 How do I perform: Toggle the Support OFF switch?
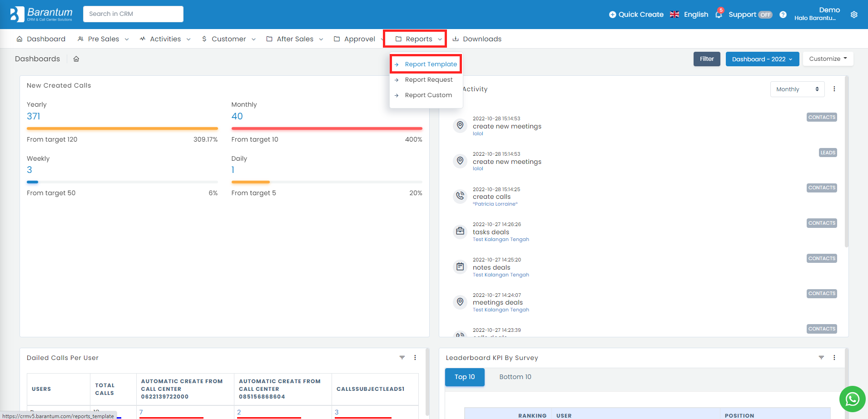coord(765,15)
